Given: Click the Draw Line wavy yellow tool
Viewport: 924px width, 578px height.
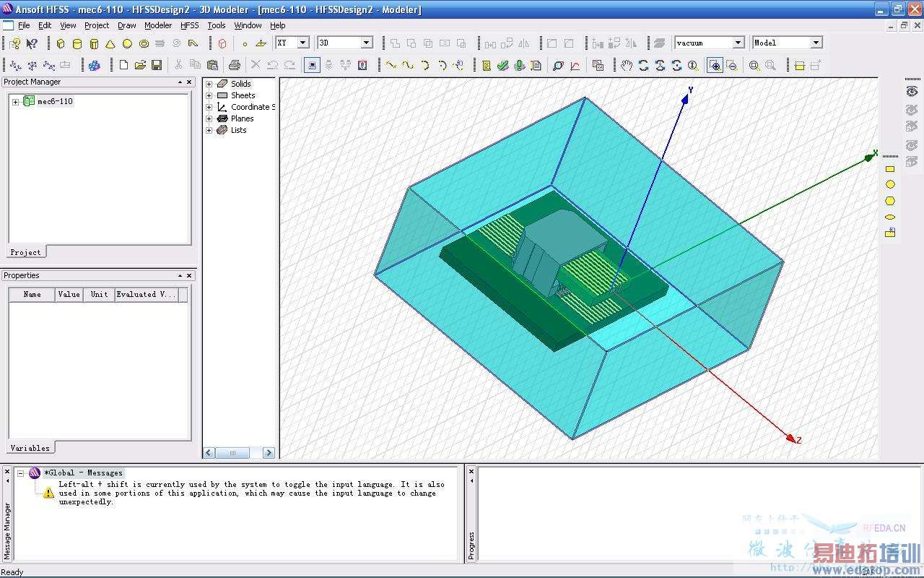Looking at the screenshot, I should click(x=391, y=65).
